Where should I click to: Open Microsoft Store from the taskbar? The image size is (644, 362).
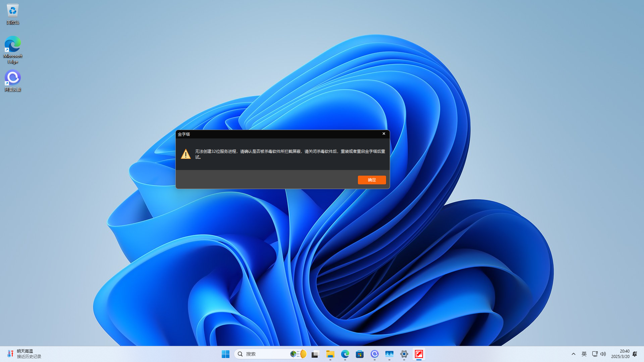(360, 354)
